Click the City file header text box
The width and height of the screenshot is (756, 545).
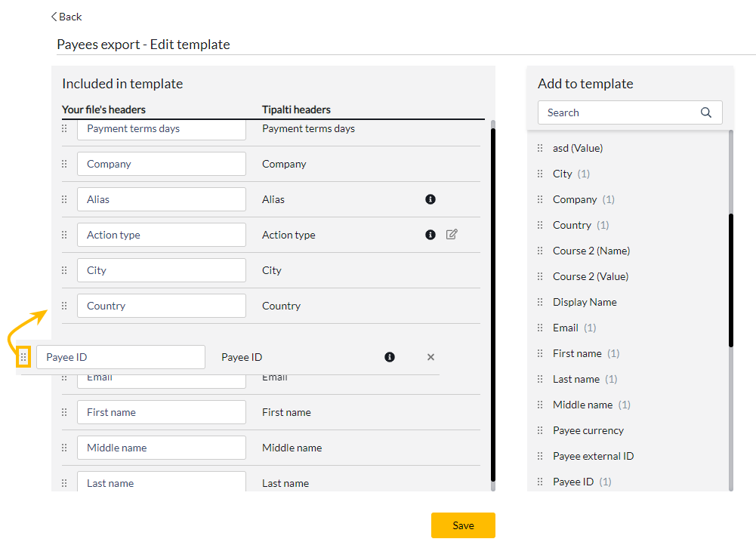pyautogui.click(x=162, y=270)
